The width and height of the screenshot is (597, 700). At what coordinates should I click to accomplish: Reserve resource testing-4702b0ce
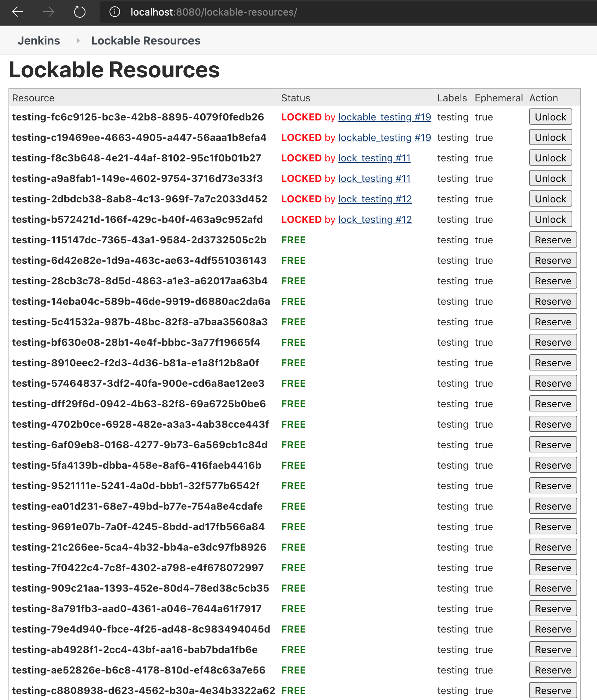553,424
